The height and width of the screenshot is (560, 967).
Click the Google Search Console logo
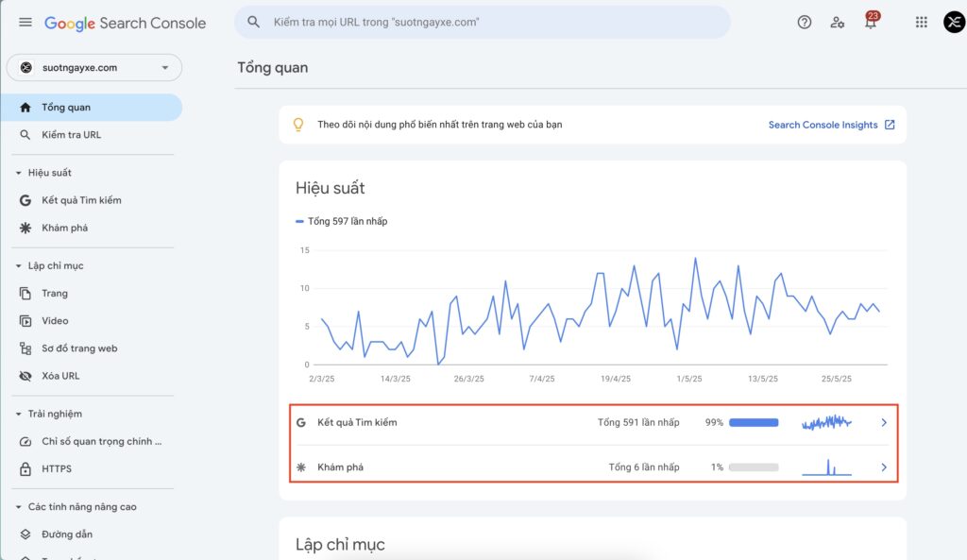coord(126,24)
